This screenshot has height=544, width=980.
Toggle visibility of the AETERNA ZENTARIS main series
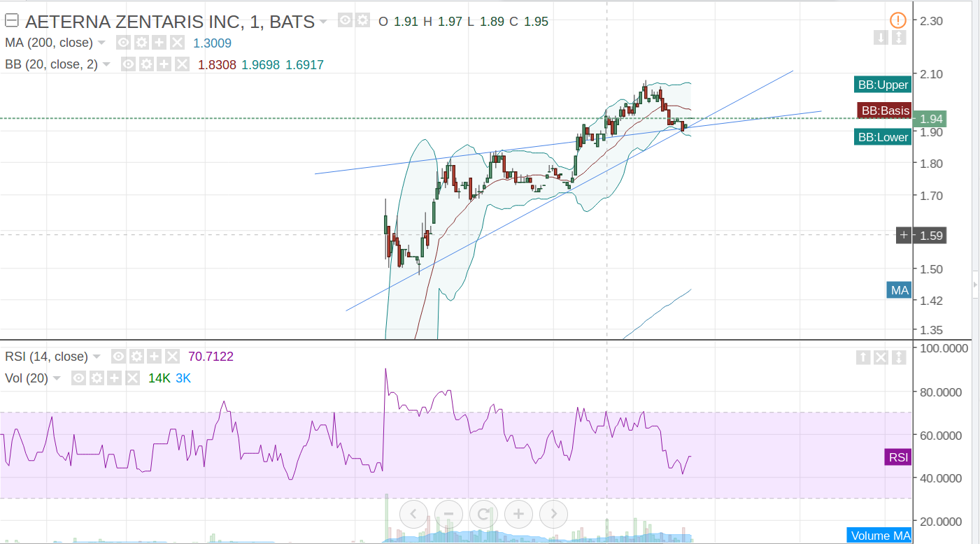click(x=345, y=21)
